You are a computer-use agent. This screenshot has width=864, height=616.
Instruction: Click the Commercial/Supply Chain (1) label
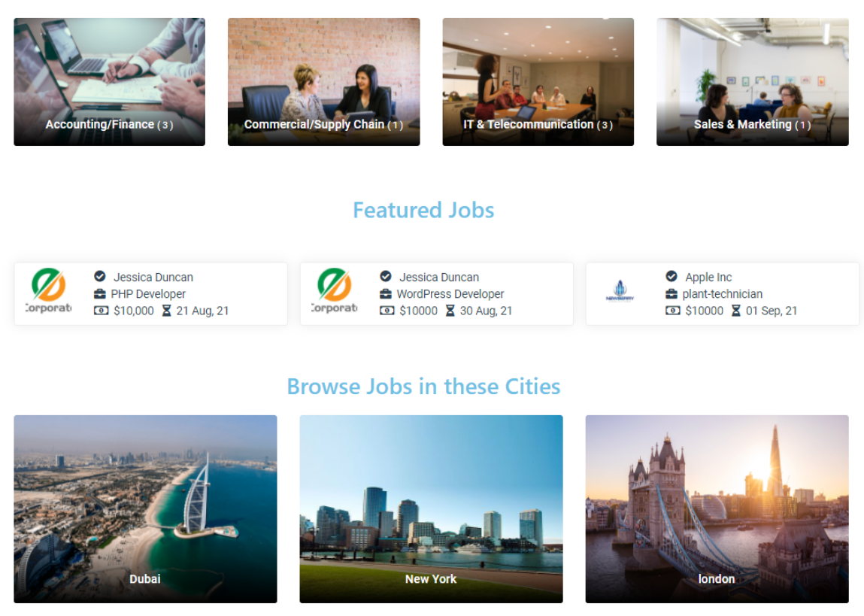[323, 125]
